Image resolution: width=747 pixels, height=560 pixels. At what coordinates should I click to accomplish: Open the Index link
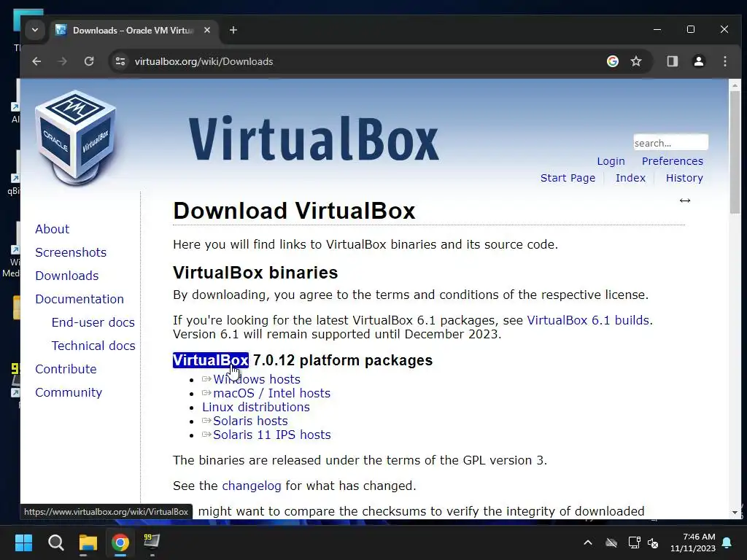(630, 178)
